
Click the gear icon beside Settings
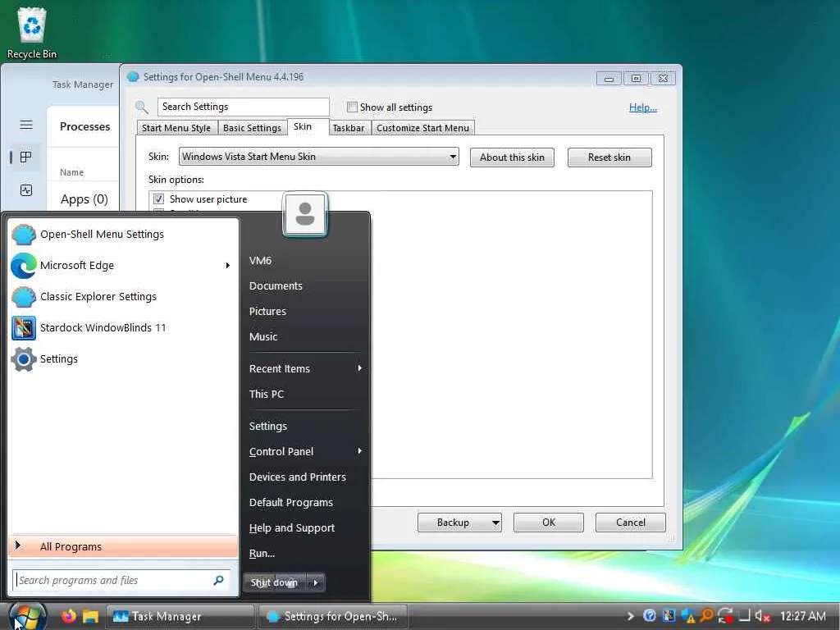coord(24,359)
